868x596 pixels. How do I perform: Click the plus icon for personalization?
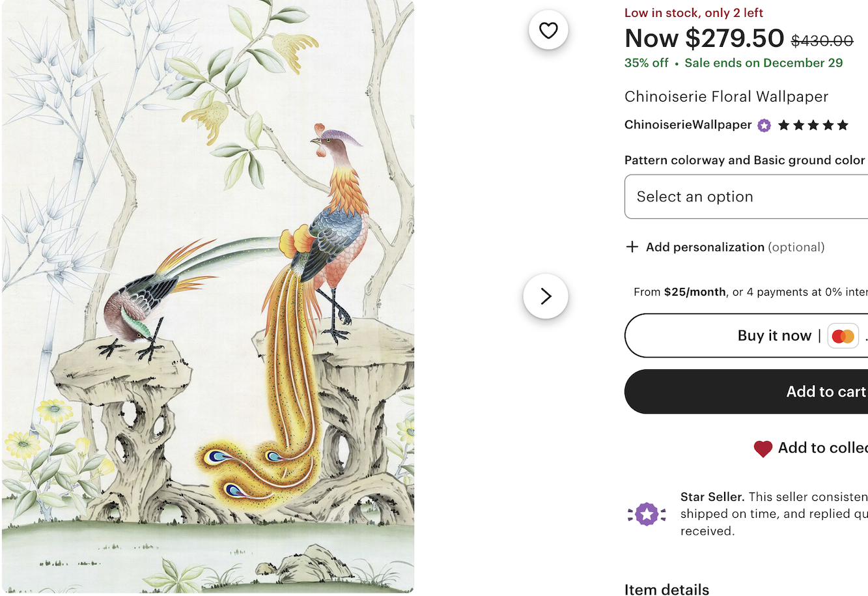tap(632, 247)
